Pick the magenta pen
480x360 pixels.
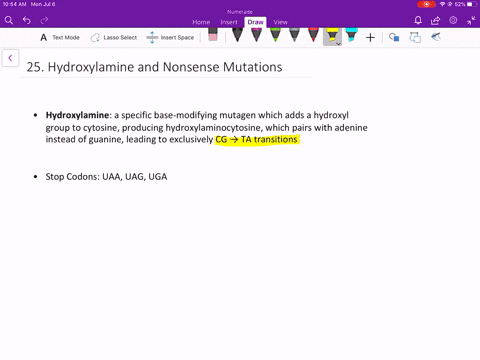point(256,35)
